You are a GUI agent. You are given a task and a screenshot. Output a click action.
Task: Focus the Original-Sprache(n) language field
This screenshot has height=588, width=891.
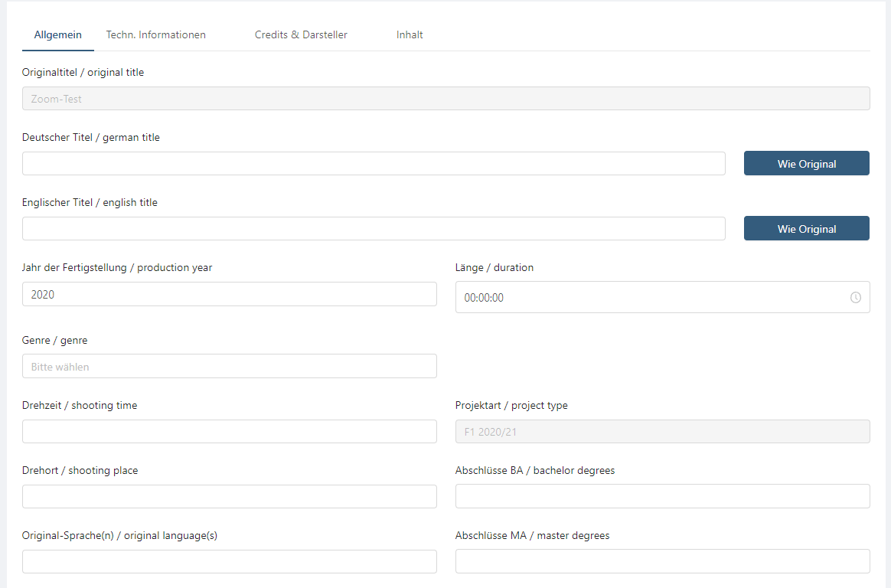[229, 561]
